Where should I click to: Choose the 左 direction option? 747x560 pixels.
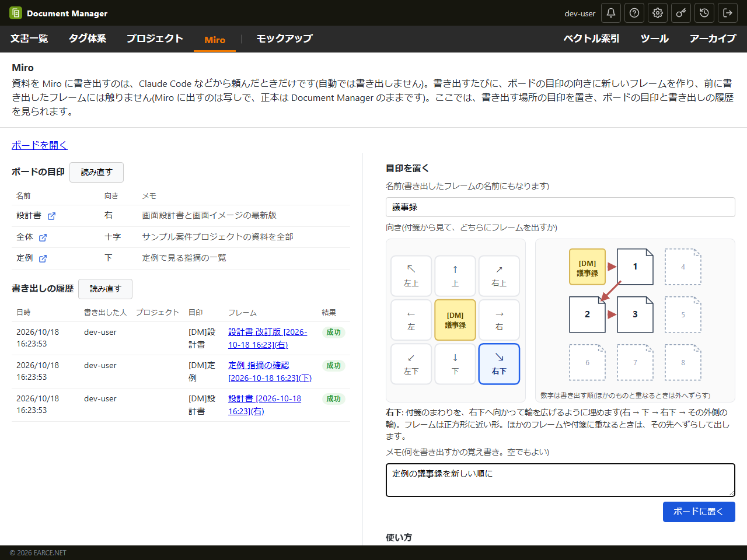click(x=411, y=320)
